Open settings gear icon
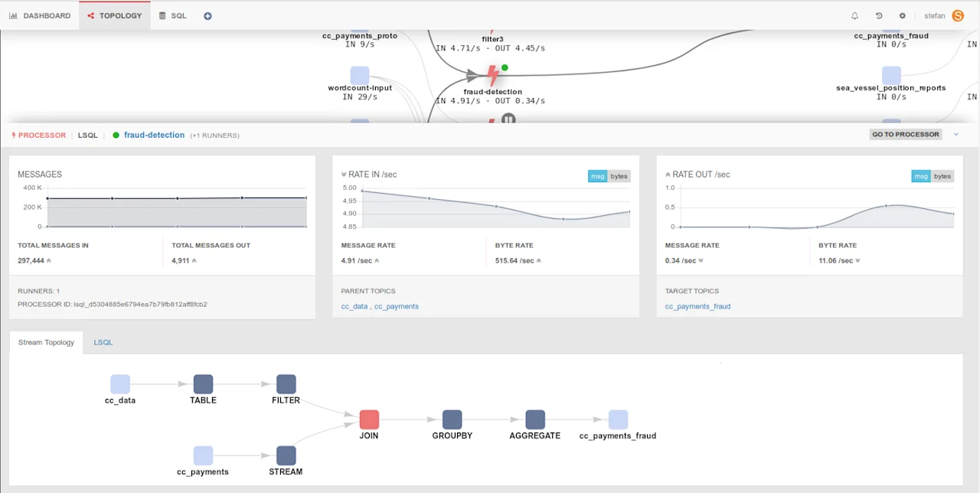The image size is (980, 493). (903, 15)
